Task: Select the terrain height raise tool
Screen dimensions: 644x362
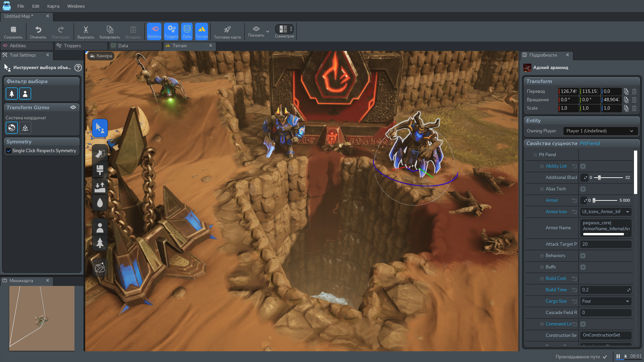Action: pyautogui.click(x=100, y=187)
